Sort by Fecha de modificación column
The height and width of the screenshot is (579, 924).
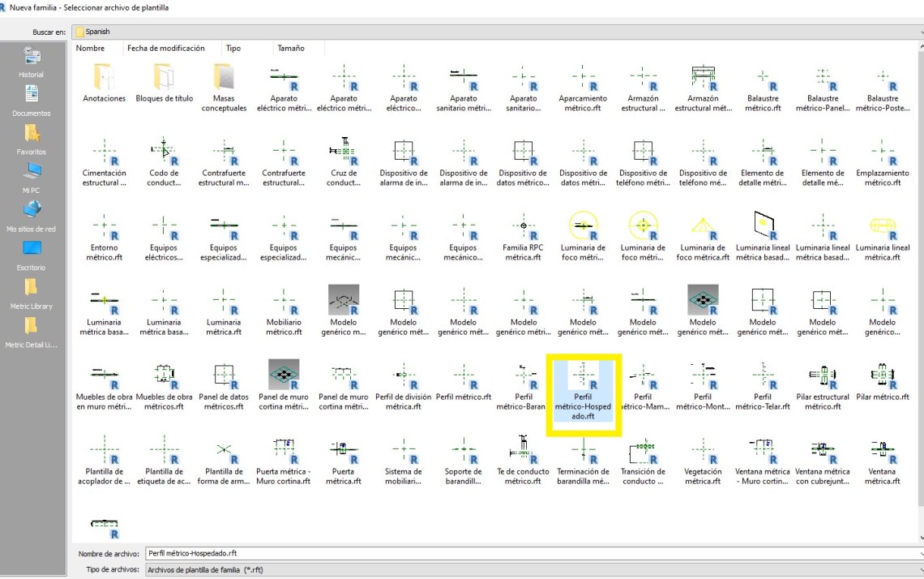[166, 49]
